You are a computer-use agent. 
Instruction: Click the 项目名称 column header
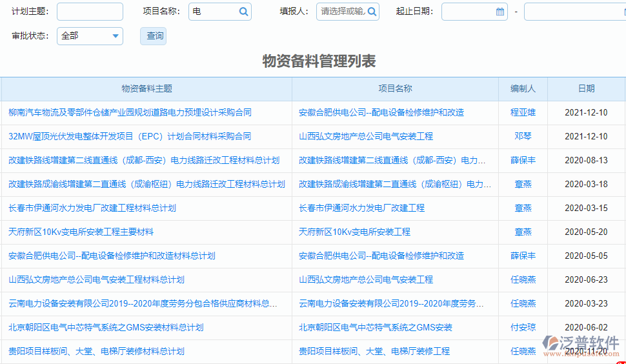tap(395, 88)
